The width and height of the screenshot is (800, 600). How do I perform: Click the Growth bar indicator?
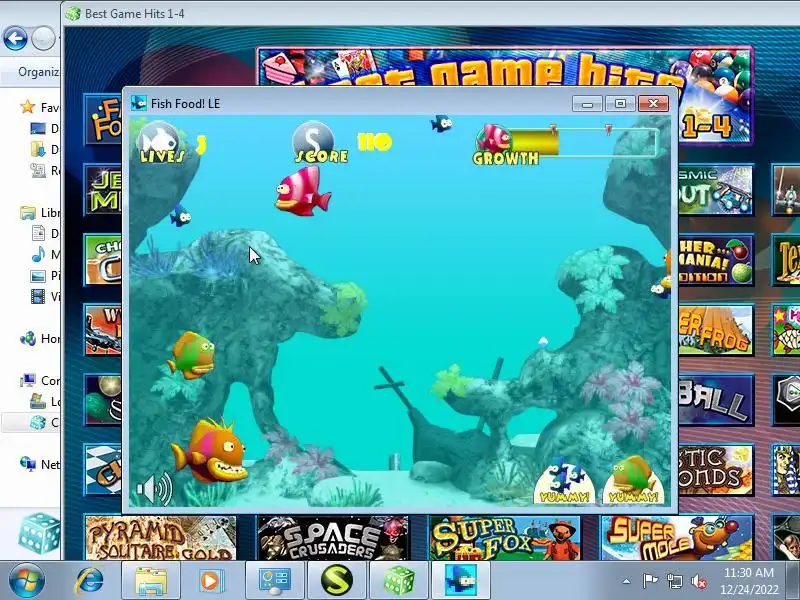tap(583, 142)
